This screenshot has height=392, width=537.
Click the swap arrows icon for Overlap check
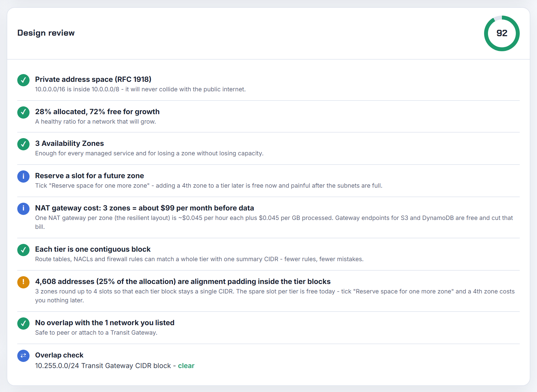tap(23, 356)
